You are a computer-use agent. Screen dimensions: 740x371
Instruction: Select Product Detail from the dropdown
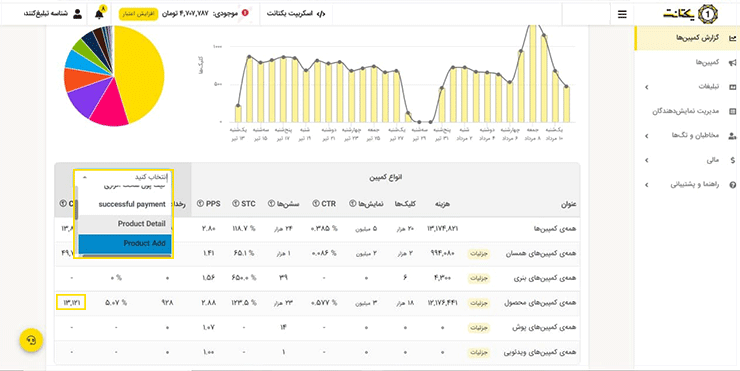click(125, 224)
